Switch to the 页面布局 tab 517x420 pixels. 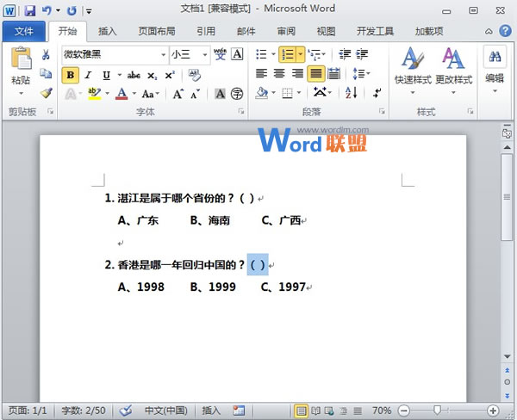tap(157, 31)
